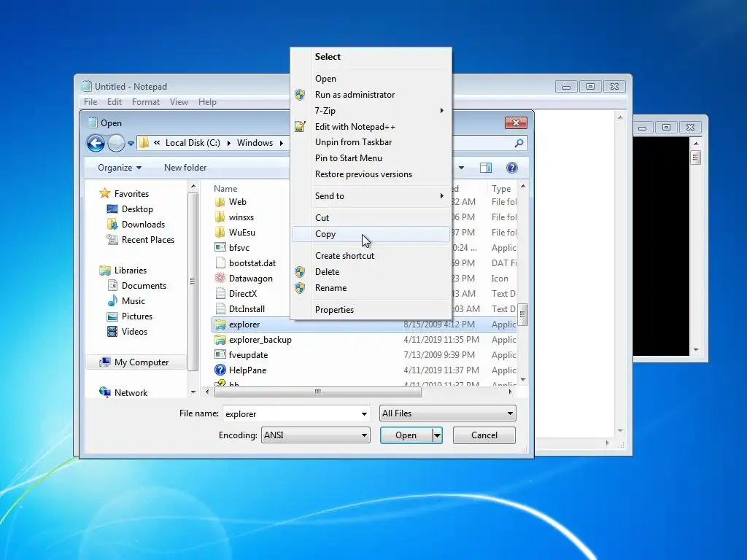Click the New folder button
Screen dimensions: 747x560
click(x=185, y=168)
